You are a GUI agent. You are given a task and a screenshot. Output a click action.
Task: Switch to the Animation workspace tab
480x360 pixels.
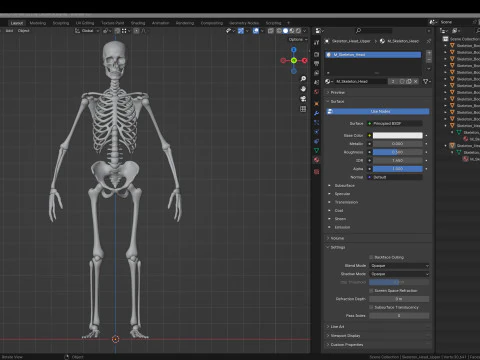(x=160, y=23)
